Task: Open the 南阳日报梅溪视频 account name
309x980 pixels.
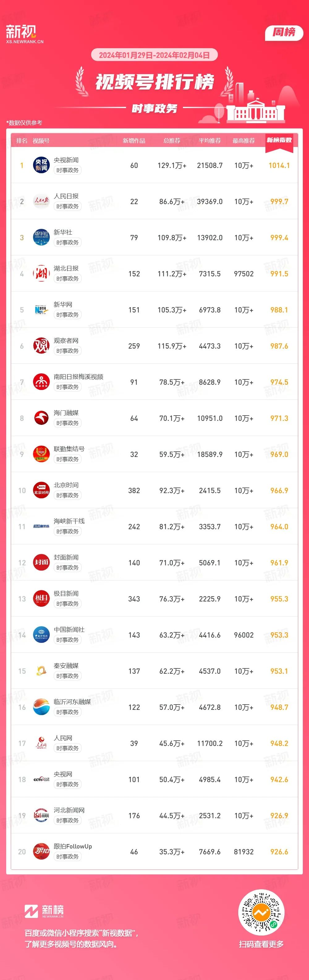Action: point(78,377)
